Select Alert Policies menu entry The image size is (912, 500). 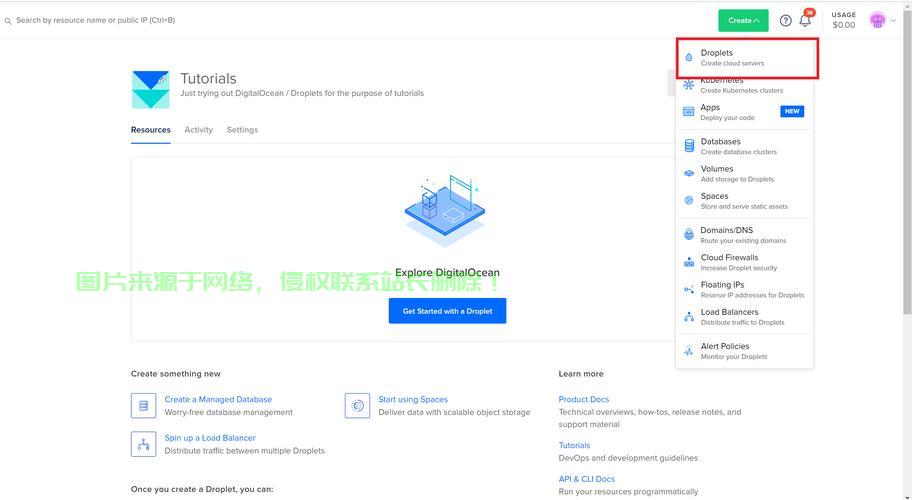[744, 351]
